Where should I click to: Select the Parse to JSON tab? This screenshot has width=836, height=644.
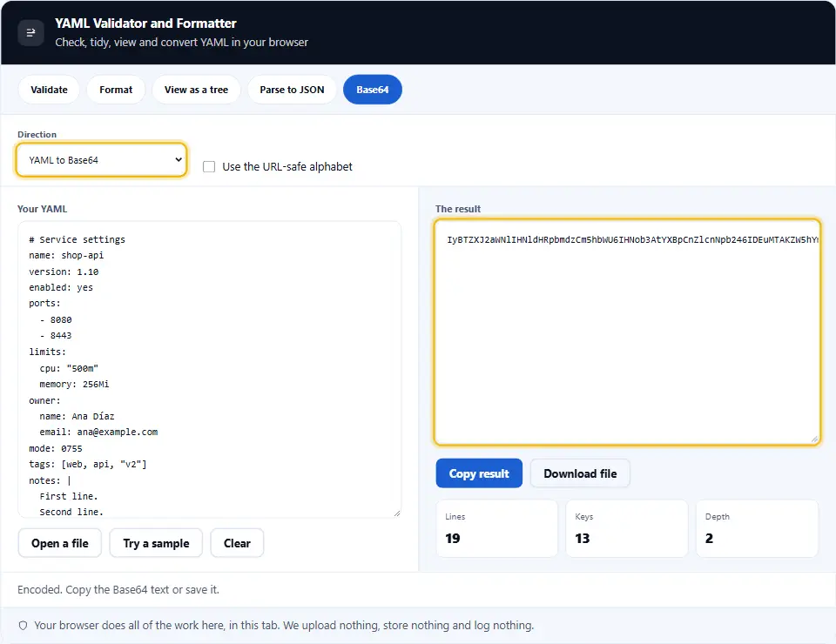[x=293, y=90]
